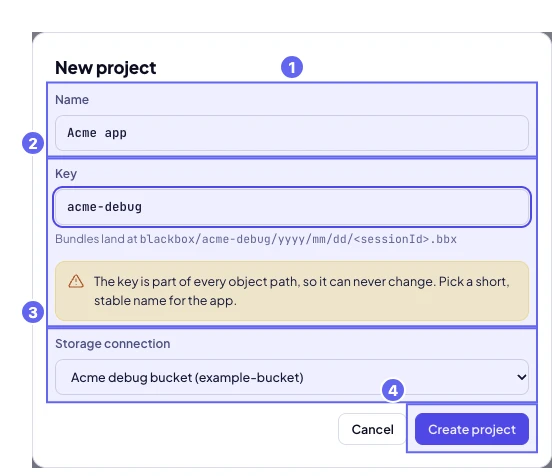Image resolution: width=560 pixels, height=476 pixels.
Task: Click the Name field containing Acme app
Action: tap(292, 133)
